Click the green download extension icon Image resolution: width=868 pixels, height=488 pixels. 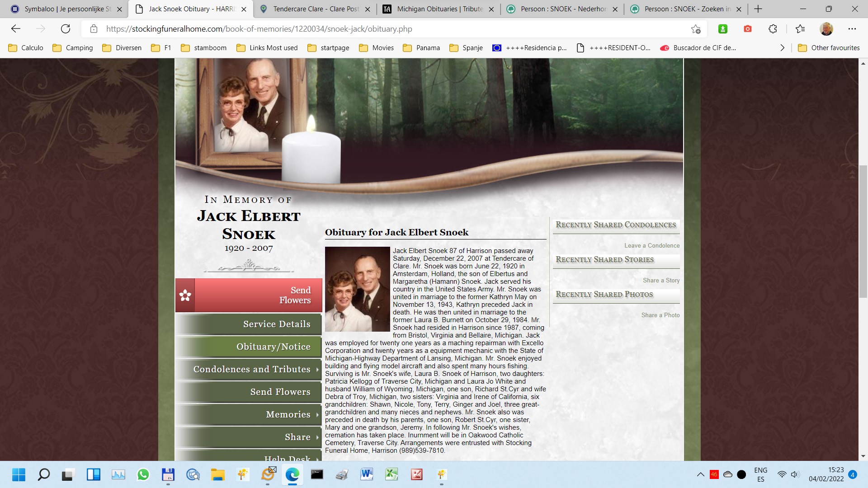[722, 29]
